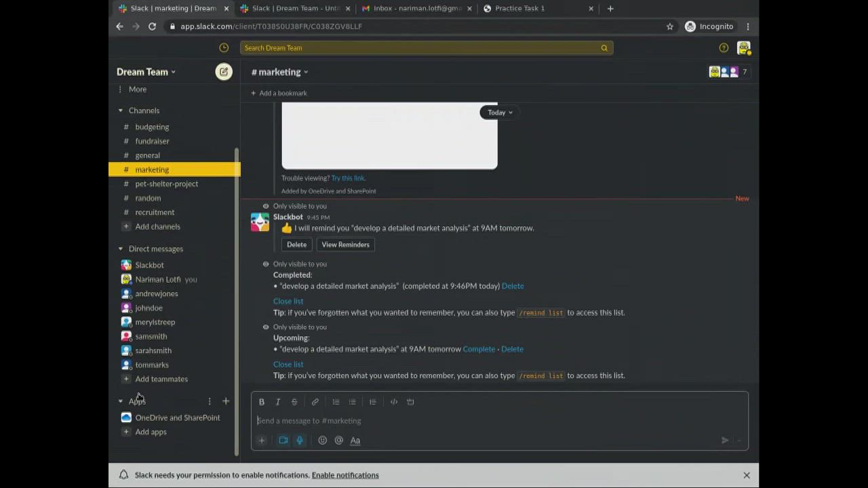Toggle the Aa formatting toolbar
This screenshot has width=868, height=488.
pyautogui.click(x=355, y=441)
